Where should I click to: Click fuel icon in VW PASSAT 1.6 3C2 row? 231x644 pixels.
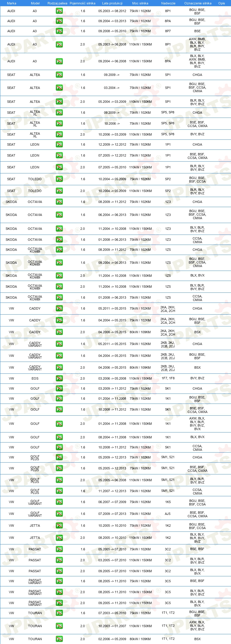tap(59, 549)
